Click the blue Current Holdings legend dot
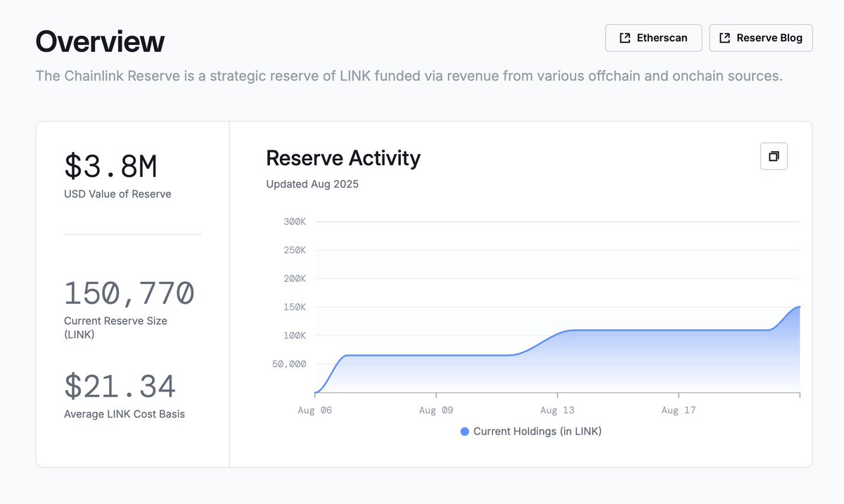This screenshot has width=844, height=504. coord(464,432)
